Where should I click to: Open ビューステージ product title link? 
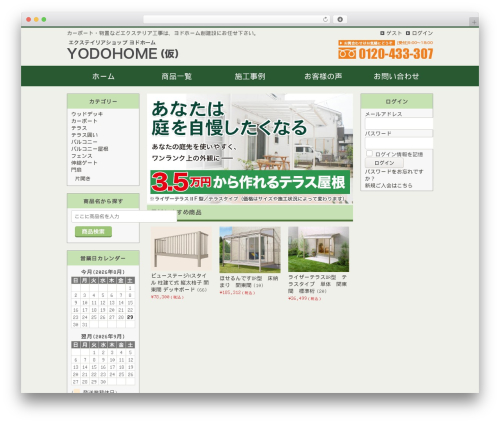(180, 283)
